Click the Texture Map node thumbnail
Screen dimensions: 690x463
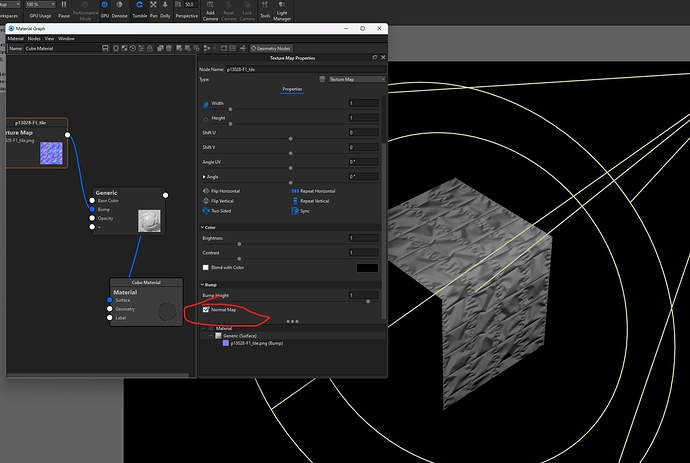(51, 153)
